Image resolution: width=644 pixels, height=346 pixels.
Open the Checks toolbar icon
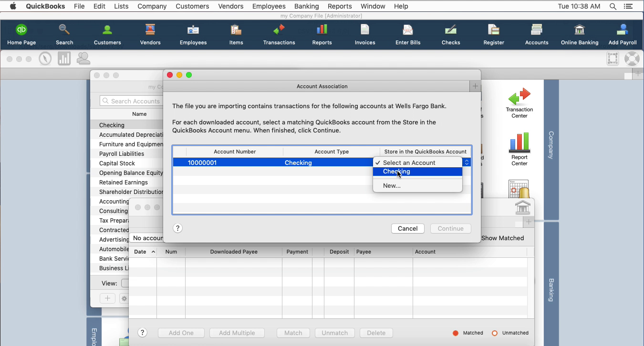click(451, 35)
